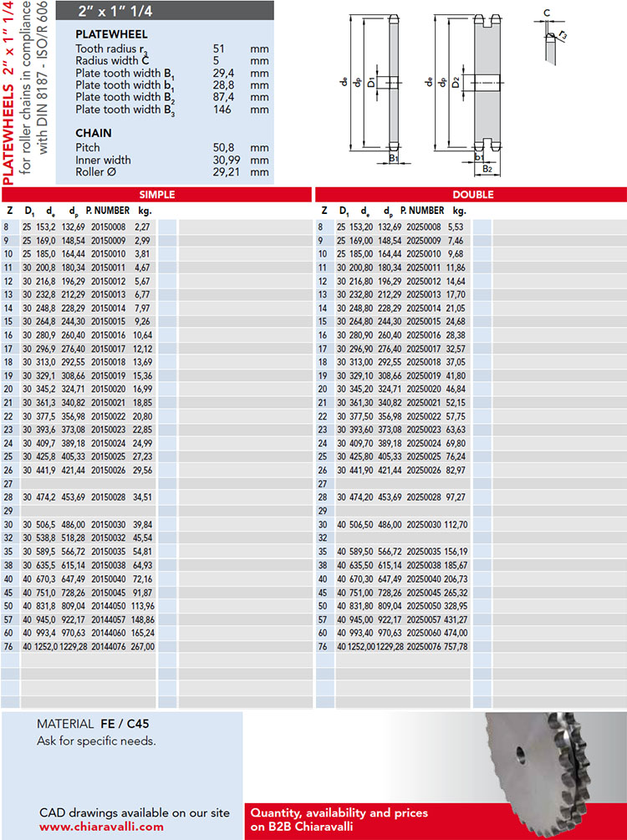This screenshot has width=627, height=840.
Task: Select weight 267,00 in SIMPLE table
Action: [x=143, y=647]
